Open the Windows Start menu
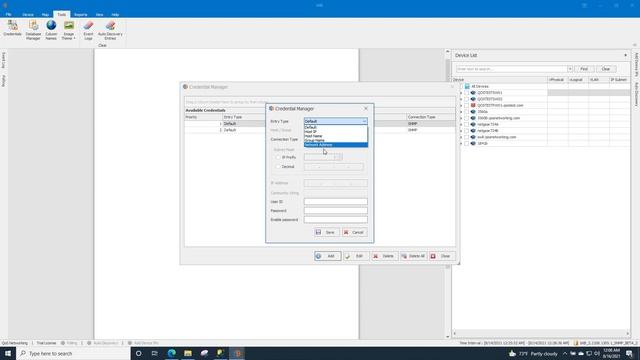Screen dimensions: 640x360 click(8, 353)
